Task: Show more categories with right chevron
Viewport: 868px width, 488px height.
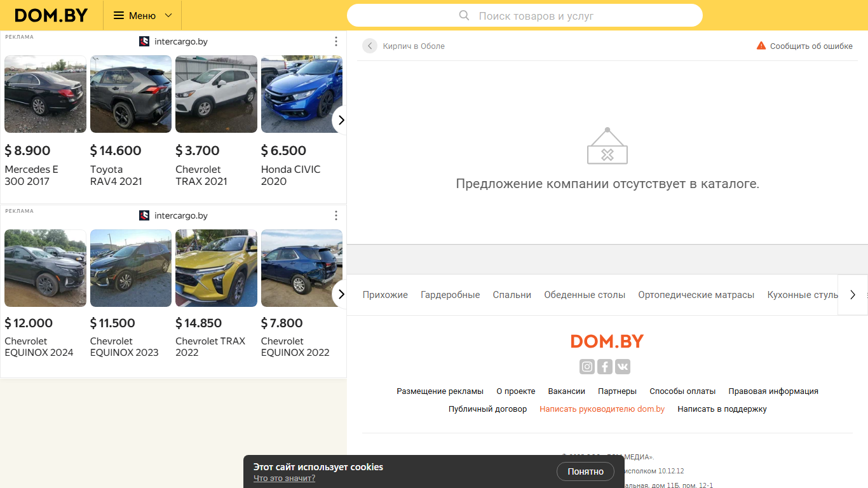Action: click(853, 295)
